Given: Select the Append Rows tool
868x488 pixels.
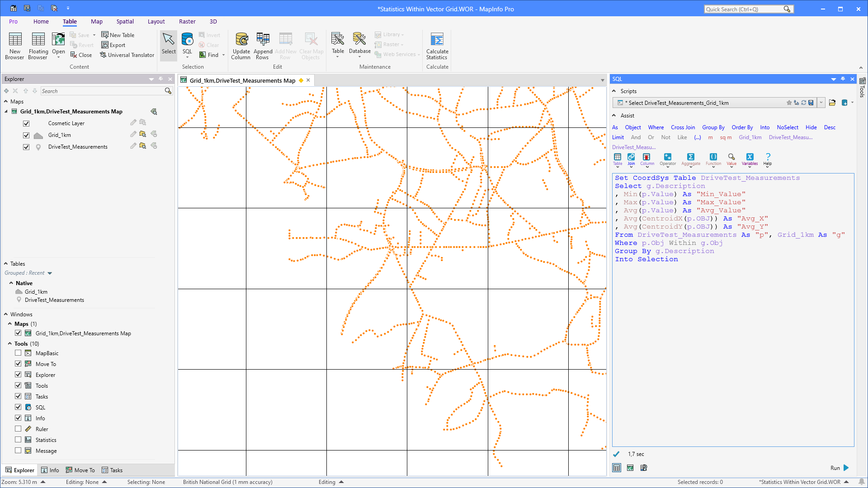Looking at the screenshot, I should click(x=263, y=45).
